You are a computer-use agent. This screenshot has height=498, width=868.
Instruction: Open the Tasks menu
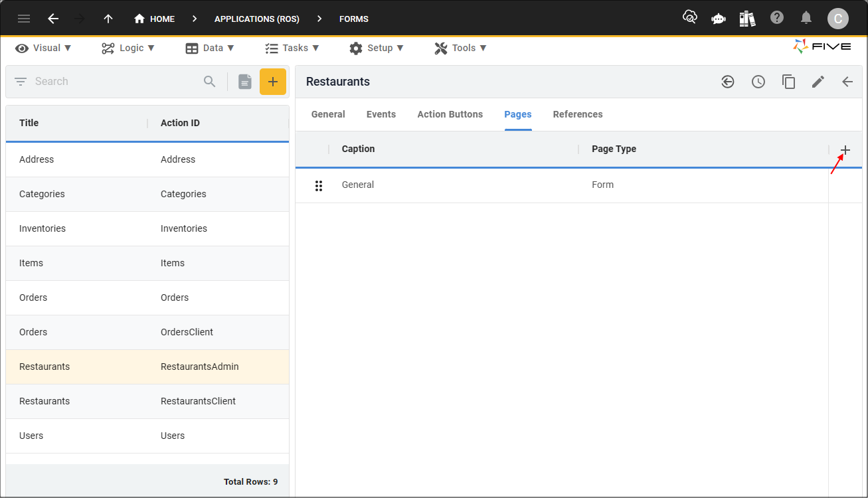[x=292, y=48]
